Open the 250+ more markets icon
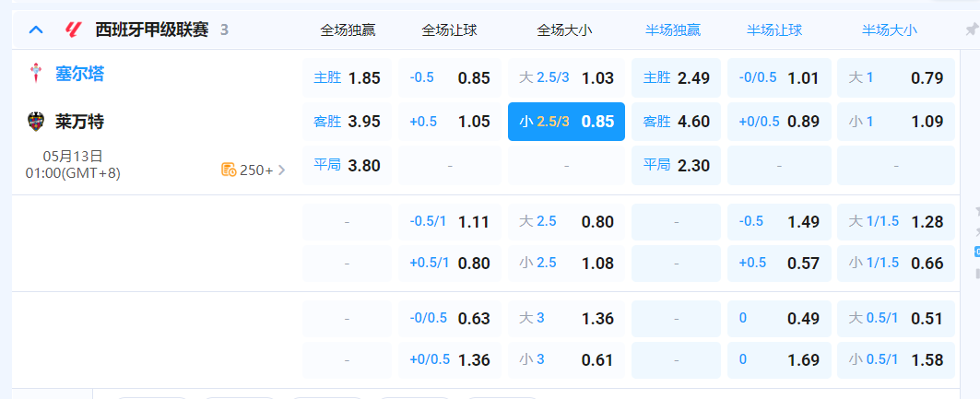 point(228,170)
